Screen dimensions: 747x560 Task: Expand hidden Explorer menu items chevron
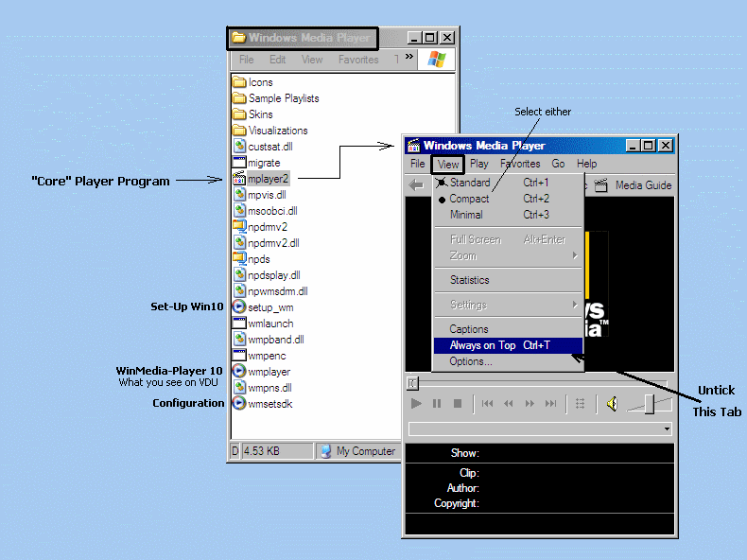point(409,57)
